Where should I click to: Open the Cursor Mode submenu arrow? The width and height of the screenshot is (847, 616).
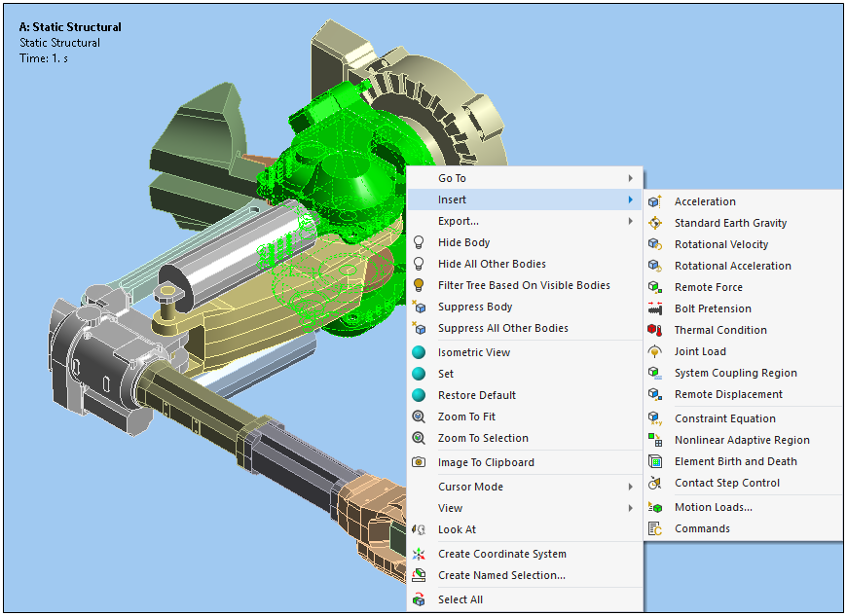point(630,487)
